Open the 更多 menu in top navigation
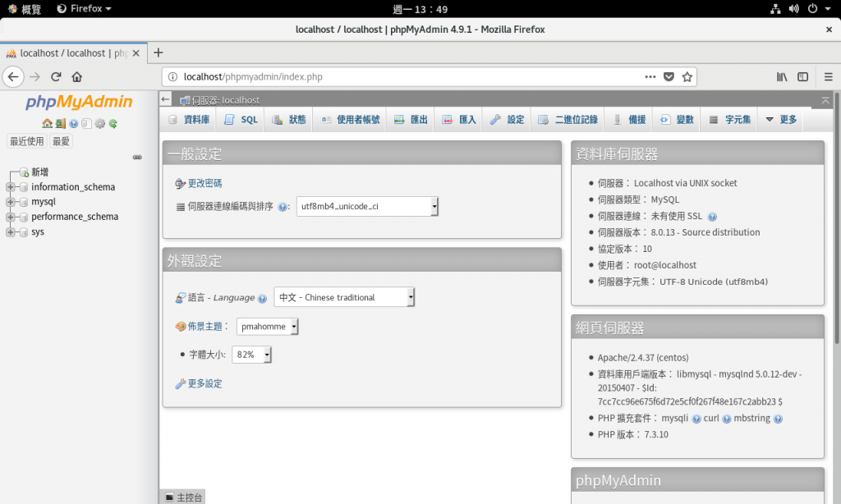 pyautogui.click(x=781, y=120)
